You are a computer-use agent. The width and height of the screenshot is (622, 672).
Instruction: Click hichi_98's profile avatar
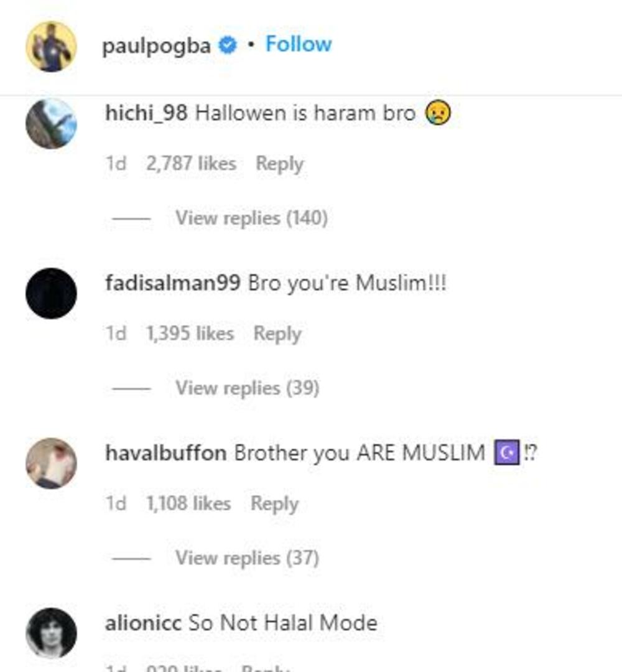coord(50,122)
